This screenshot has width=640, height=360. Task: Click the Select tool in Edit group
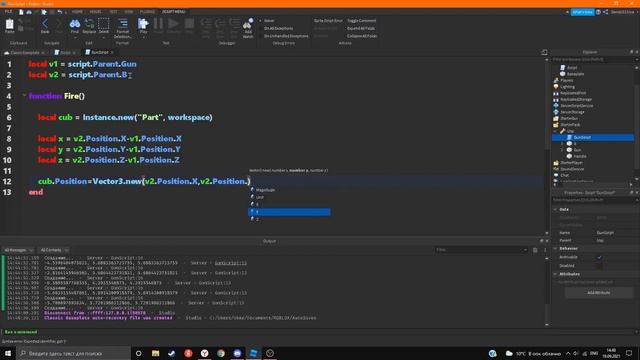coord(104,26)
